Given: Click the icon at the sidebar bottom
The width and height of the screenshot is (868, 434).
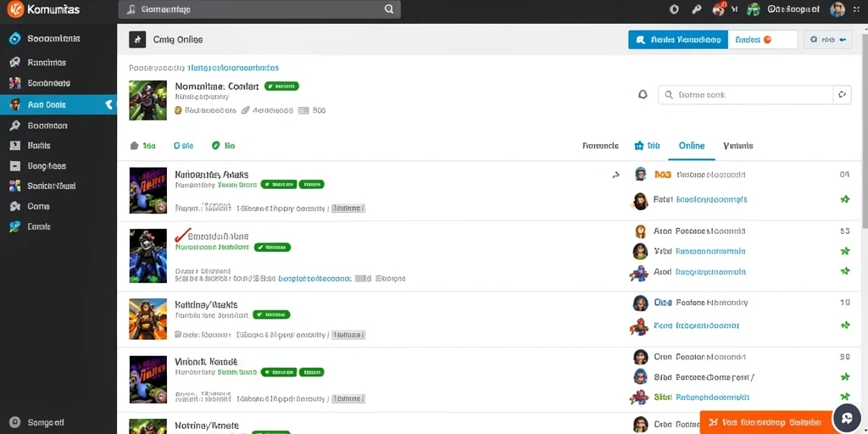Looking at the screenshot, I should 15,422.
